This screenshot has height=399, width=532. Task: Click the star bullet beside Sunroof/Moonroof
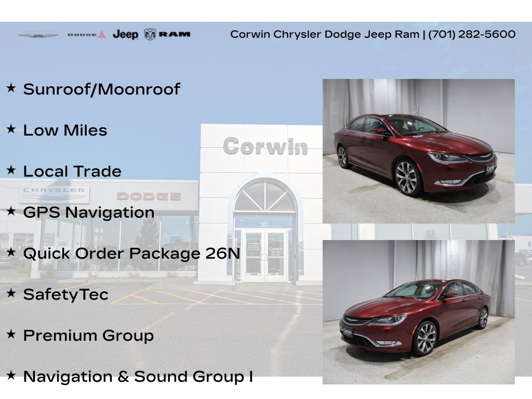11,88
